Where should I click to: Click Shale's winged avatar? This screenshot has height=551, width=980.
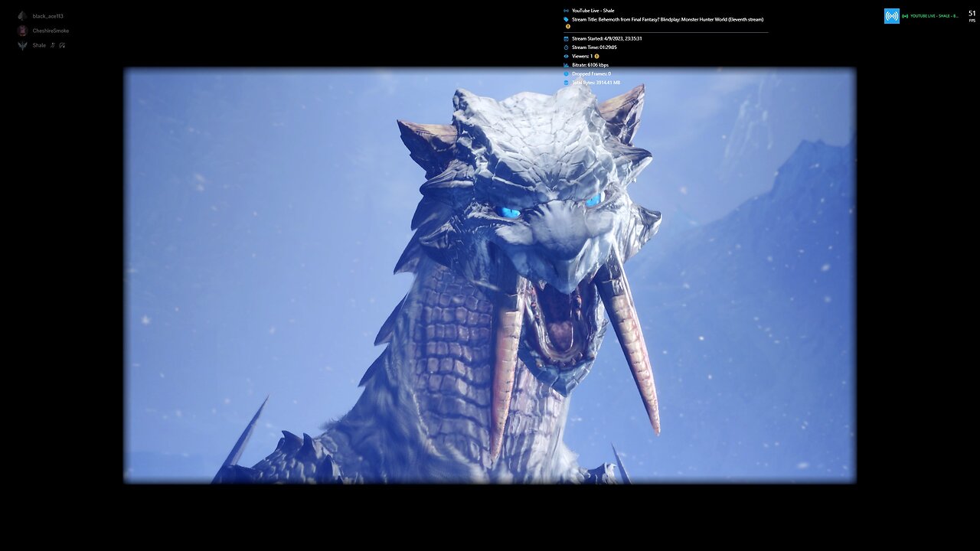tap(22, 45)
